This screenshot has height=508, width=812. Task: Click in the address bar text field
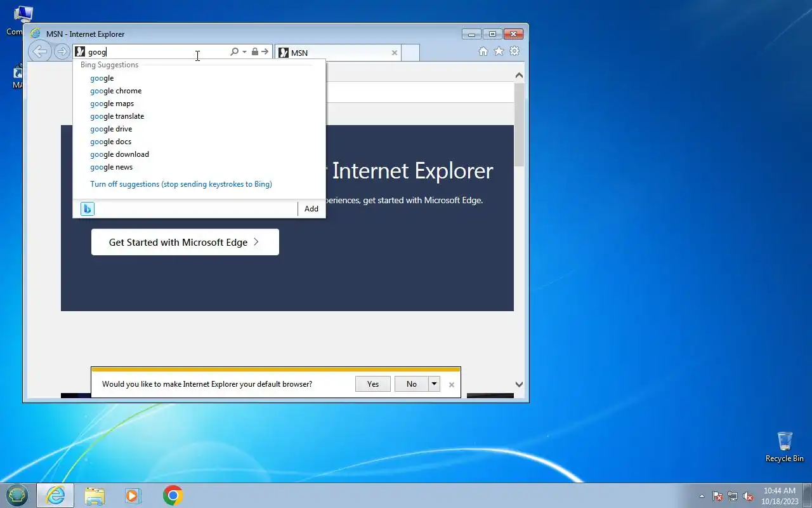tap(157, 52)
